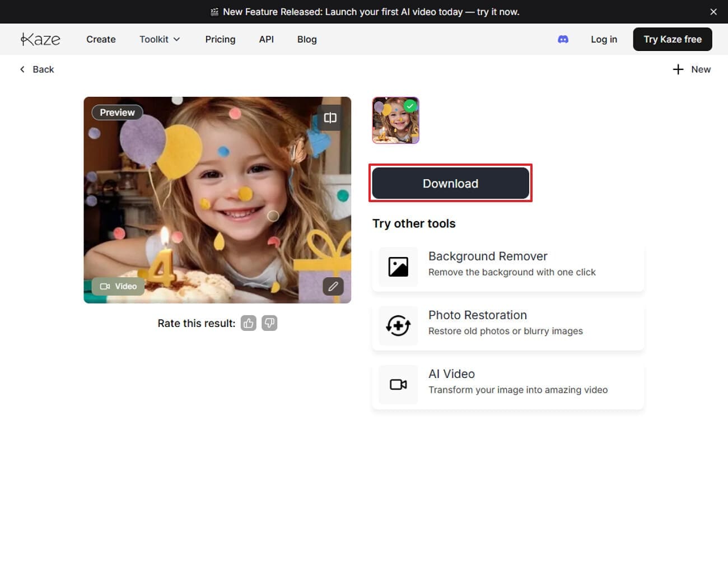Select the generated result thumbnail
Image resolution: width=728 pixels, height=565 pixels.
tap(395, 120)
